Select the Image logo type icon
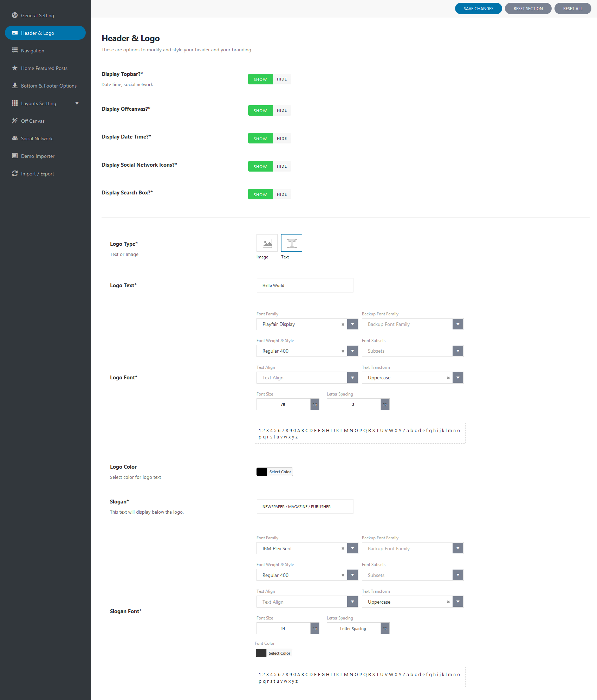 point(267,243)
